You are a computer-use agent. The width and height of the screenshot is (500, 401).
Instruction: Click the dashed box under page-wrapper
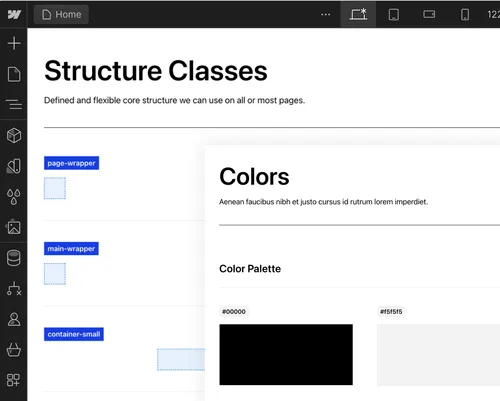click(55, 188)
